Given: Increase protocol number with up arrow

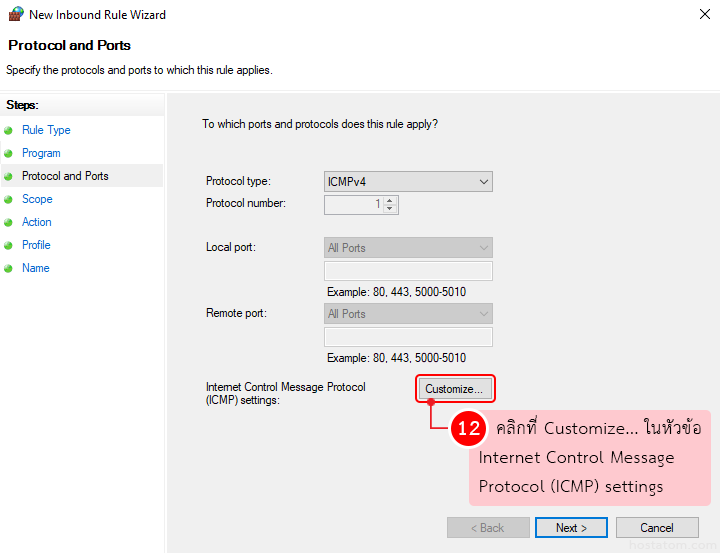Looking at the screenshot, I should pyautogui.click(x=389, y=200).
